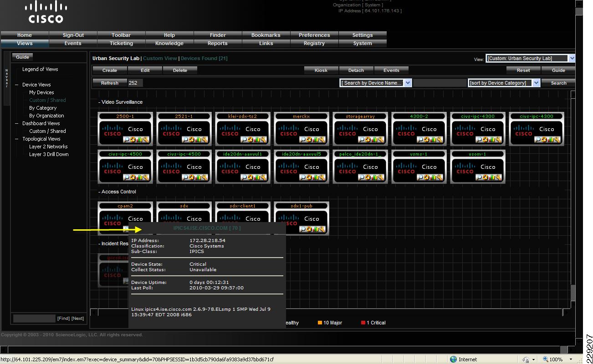Open browser zoom level dropdown arrow

571,359
